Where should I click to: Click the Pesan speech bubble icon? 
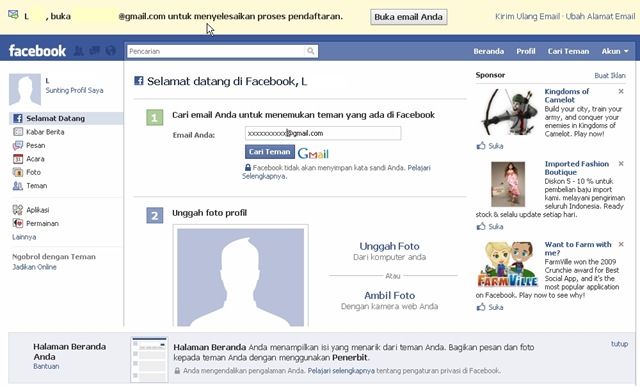coord(18,145)
